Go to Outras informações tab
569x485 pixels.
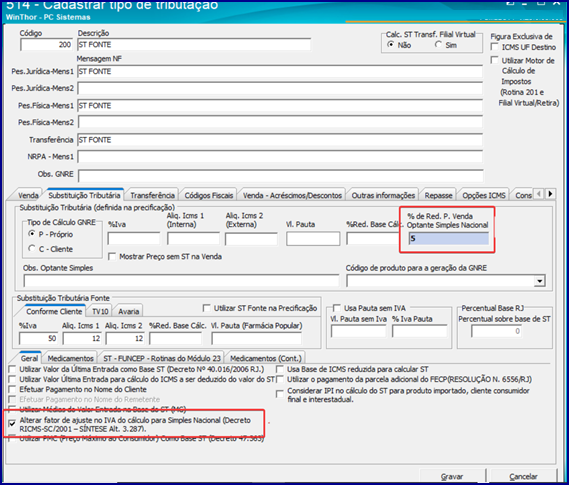tap(383, 195)
